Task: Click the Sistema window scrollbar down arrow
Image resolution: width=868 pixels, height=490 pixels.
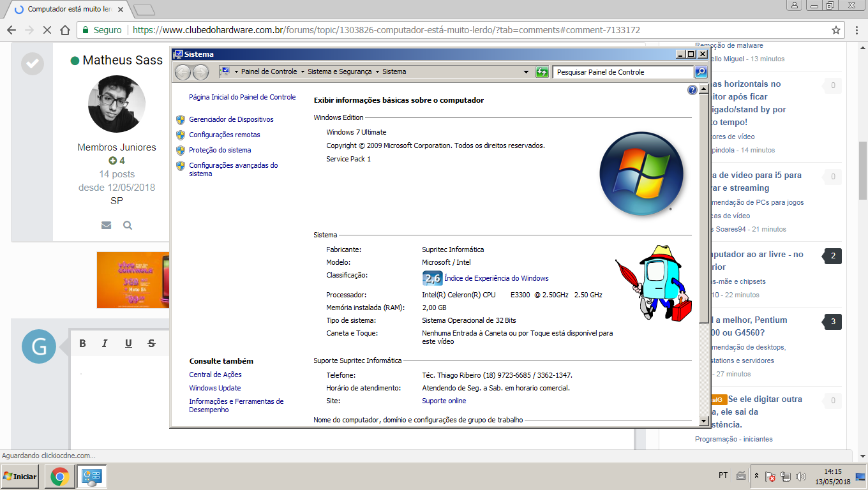Action: (x=704, y=421)
